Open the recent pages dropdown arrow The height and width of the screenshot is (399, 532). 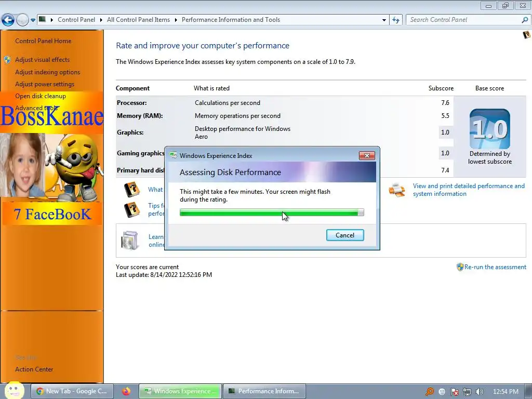(x=33, y=20)
